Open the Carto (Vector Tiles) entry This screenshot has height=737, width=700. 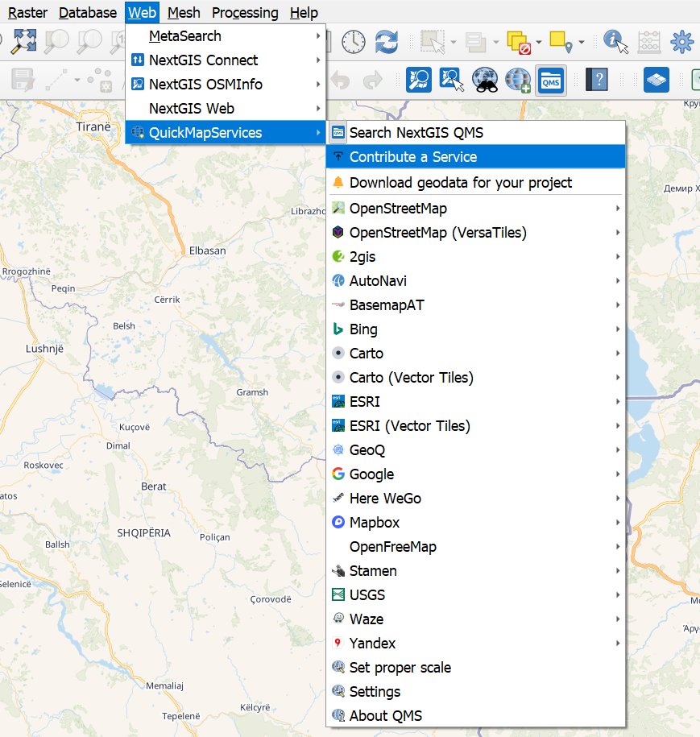476,378
